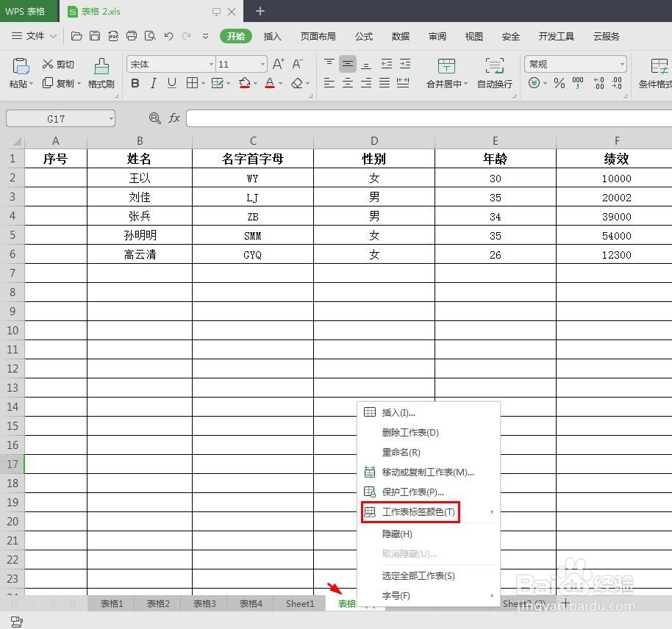Screen dimensions: 672x629
Task: Export to PDF icon
Action: 113,36
